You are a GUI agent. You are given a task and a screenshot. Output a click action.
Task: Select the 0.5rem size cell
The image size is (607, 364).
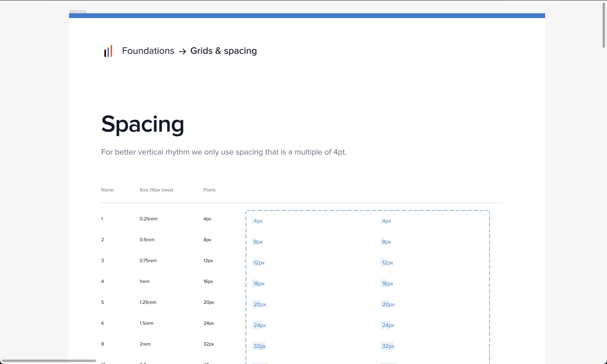coord(147,240)
